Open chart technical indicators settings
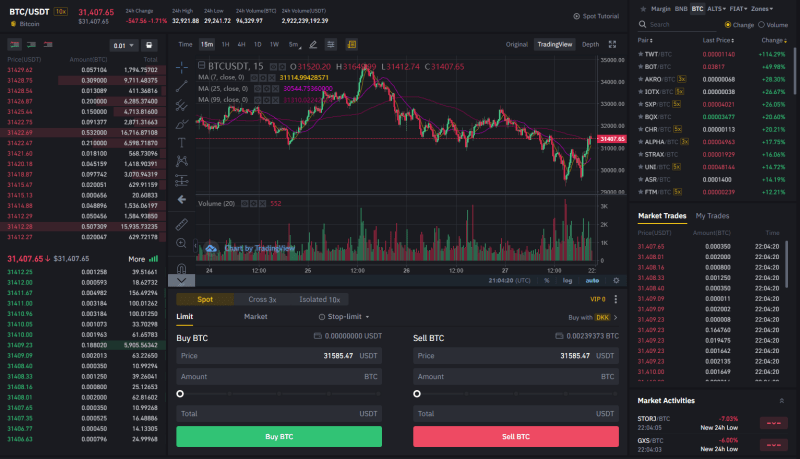 coord(331,45)
